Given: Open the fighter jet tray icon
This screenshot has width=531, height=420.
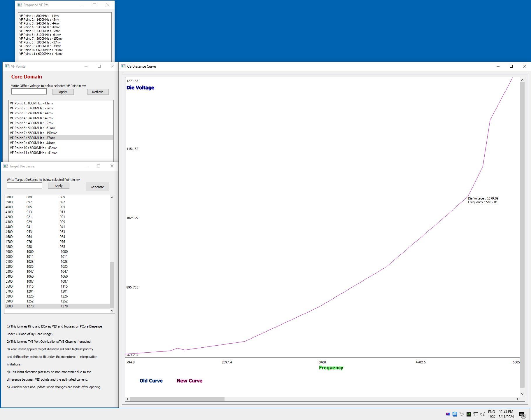Looking at the screenshot, I should 462,414.
